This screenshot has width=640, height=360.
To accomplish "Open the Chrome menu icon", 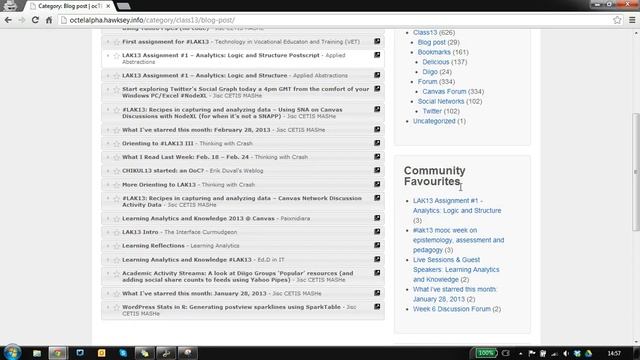I will (632, 20).
